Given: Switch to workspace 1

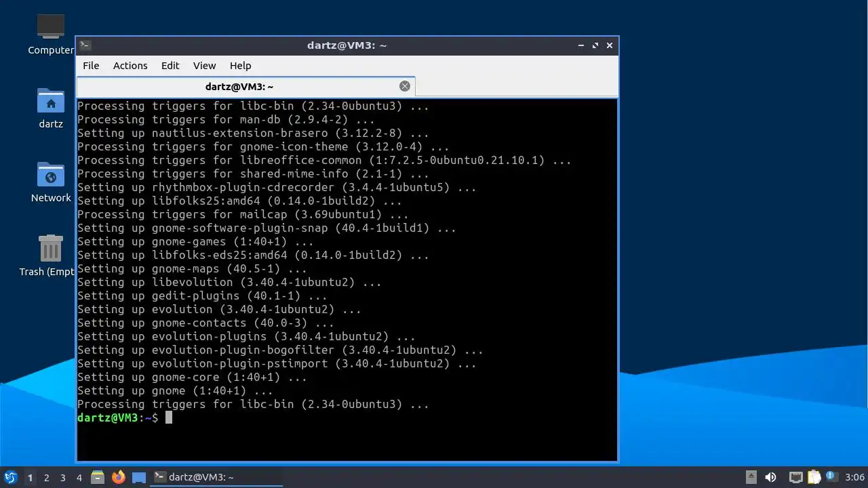Looking at the screenshot, I should coord(30,478).
